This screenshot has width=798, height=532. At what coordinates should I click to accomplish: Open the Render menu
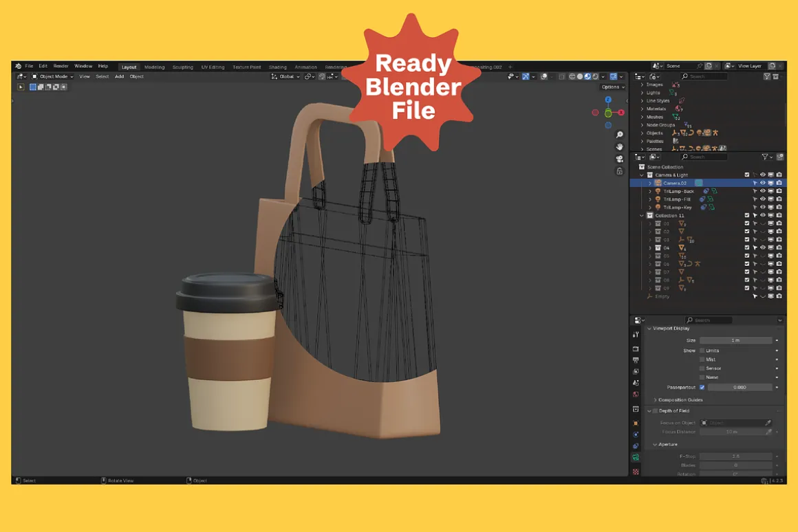[61, 66]
